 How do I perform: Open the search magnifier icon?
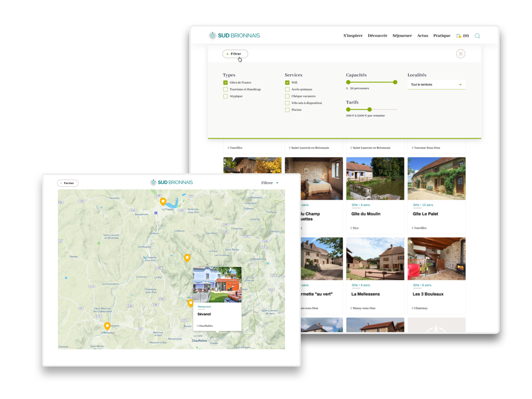[x=477, y=36]
